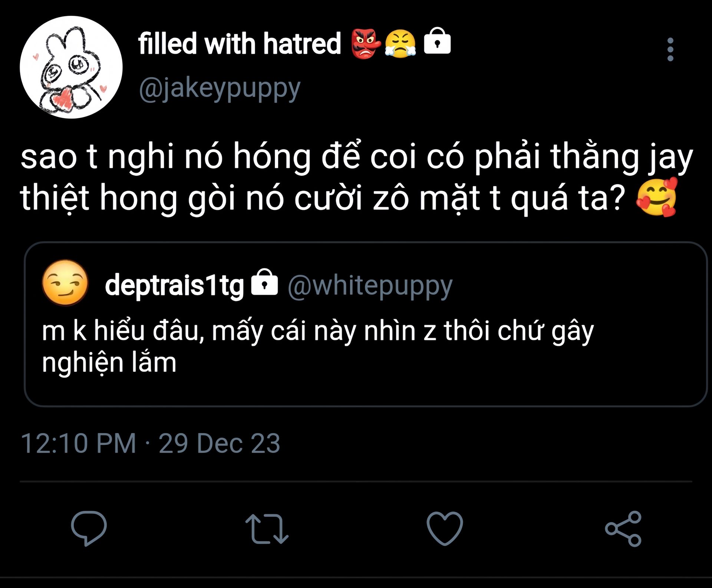Screen dimensions: 712x588
Task: Open the smirking emoji avatar in quote
Action: (x=65, y=283)
